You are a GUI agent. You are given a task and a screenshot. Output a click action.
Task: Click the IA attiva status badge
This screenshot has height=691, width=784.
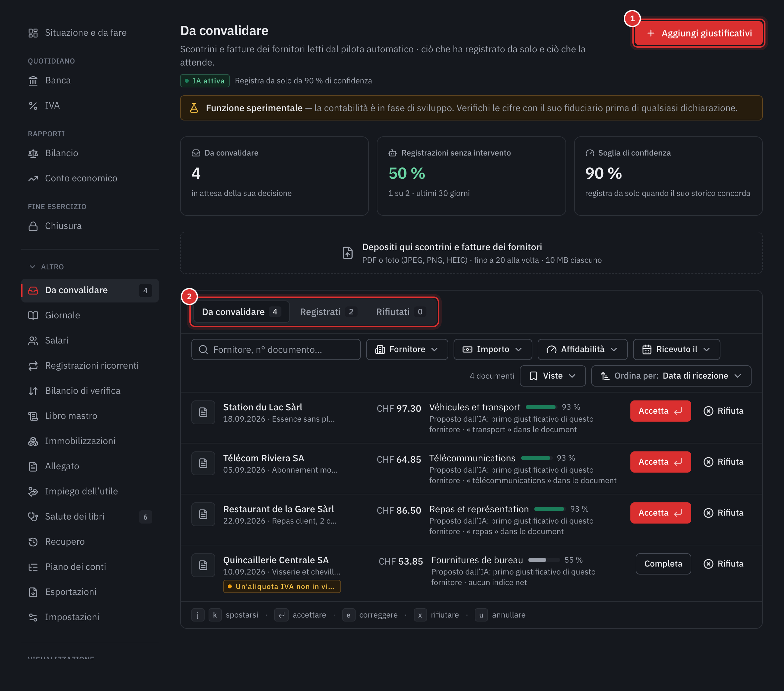tap(205, 81)
